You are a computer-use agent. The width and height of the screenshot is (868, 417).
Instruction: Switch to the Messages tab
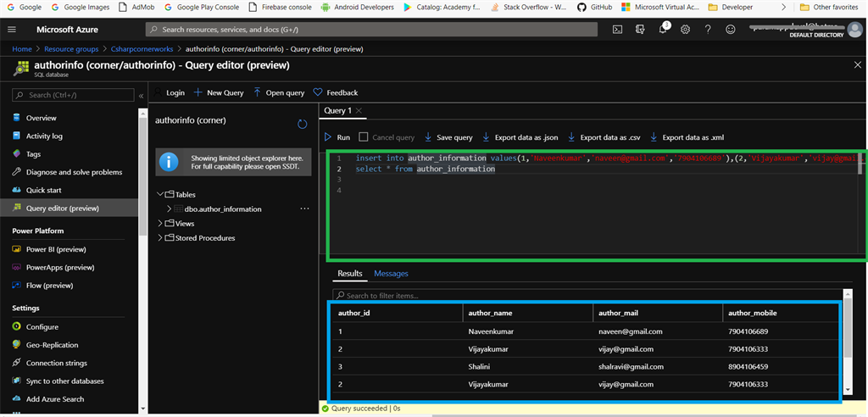[391, 274]
